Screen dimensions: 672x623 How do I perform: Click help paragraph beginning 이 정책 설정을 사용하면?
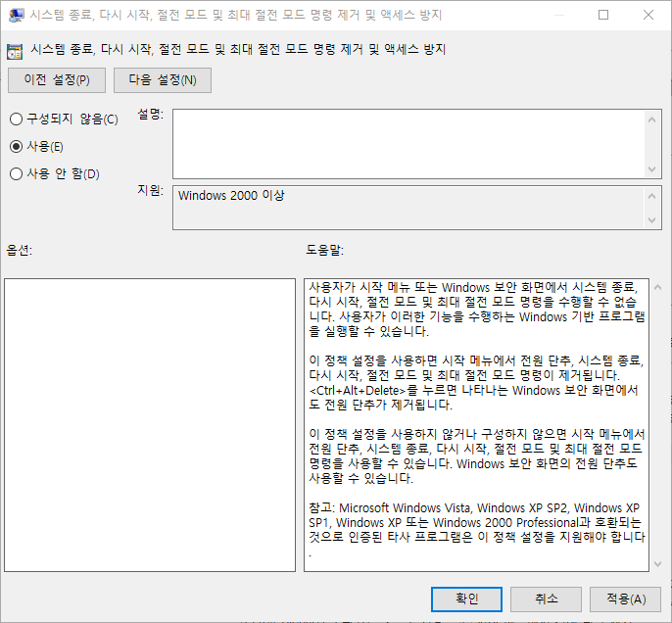coord(476,382)
